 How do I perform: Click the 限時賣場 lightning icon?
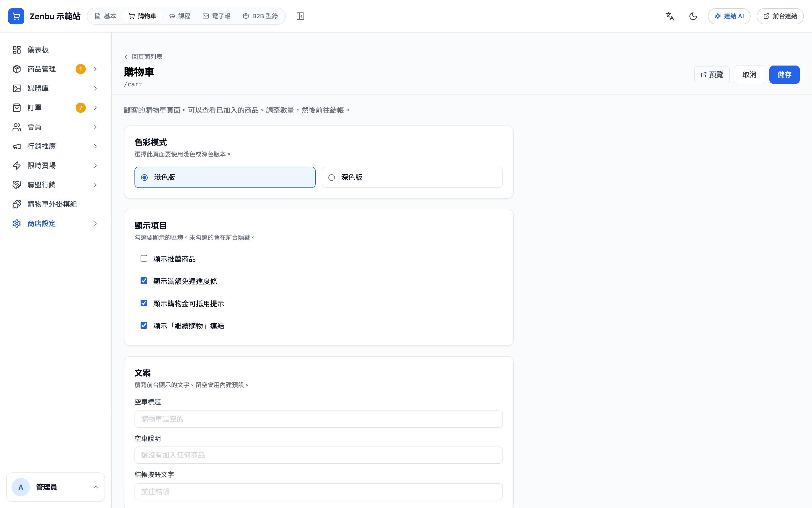click(17, 166)
